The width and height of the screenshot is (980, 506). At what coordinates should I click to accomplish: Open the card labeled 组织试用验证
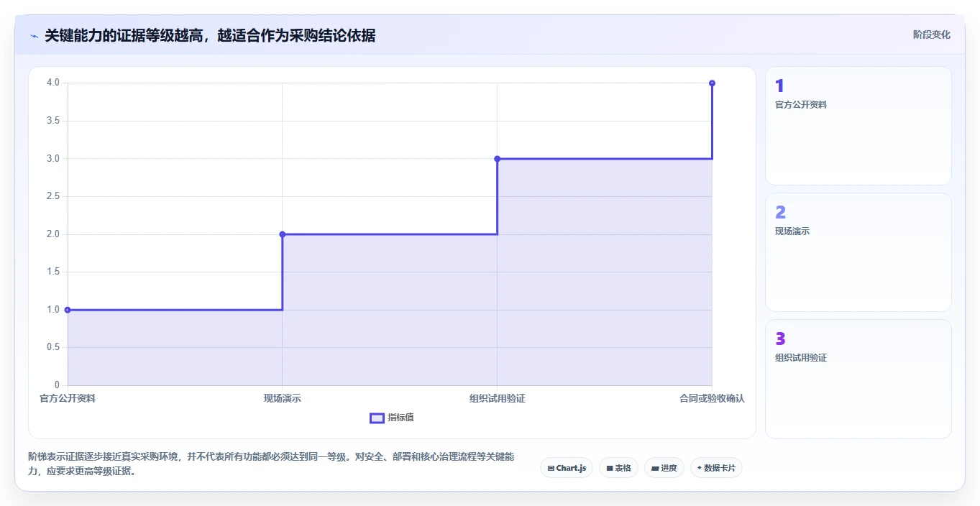click(858, 379)
